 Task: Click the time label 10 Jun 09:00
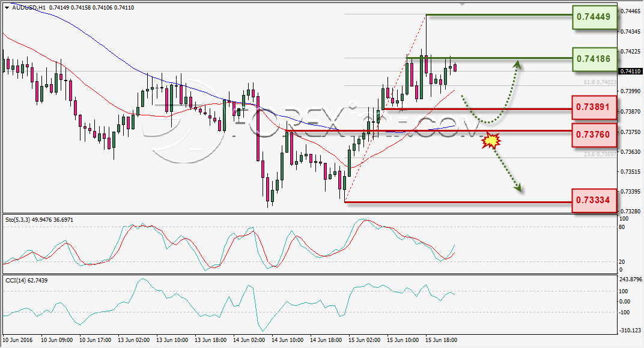56,340
